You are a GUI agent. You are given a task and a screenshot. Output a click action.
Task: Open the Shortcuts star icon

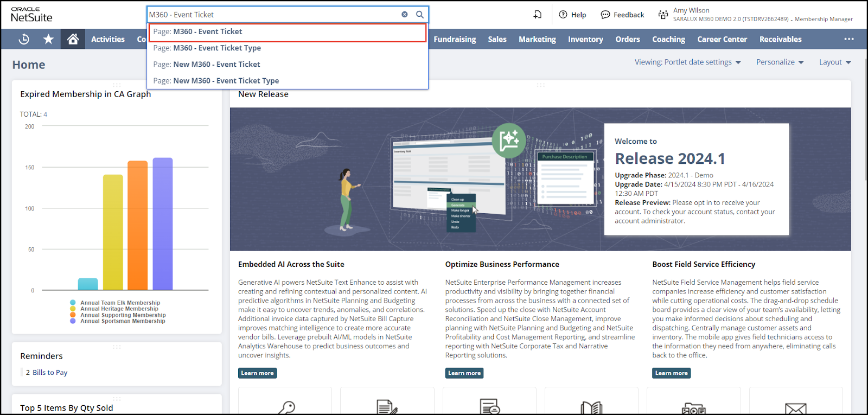(x=48, y=39)
